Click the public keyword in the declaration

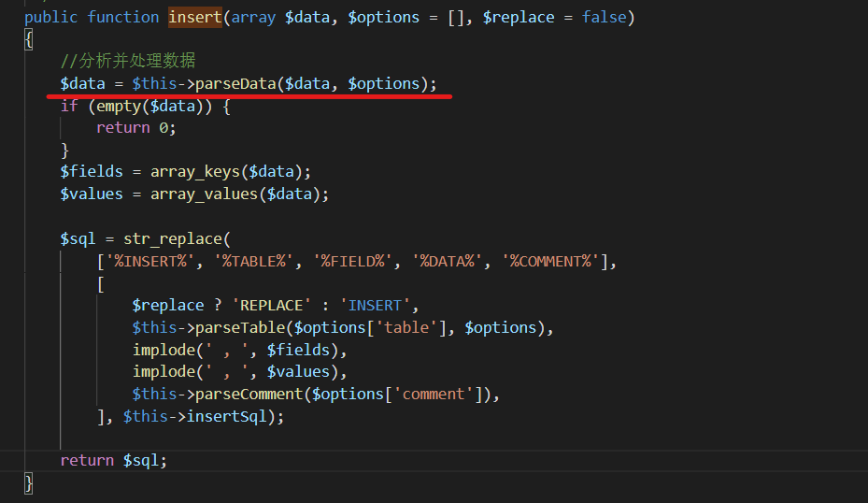point(50,17)
